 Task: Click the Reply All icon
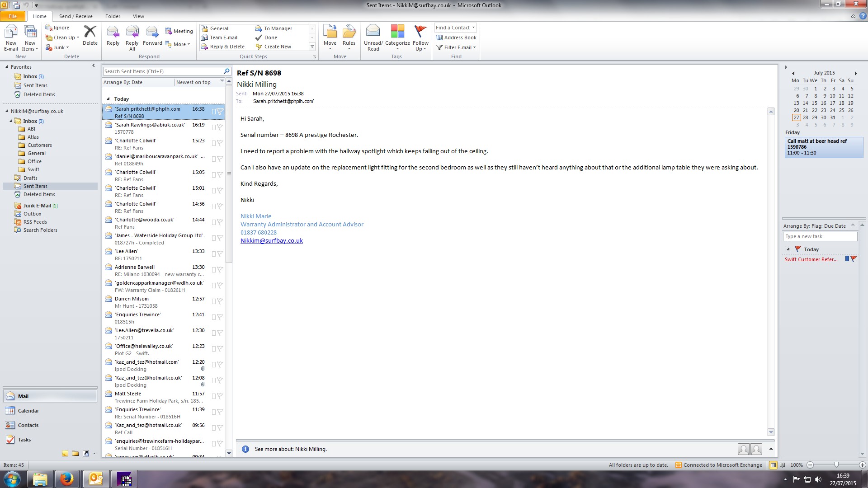[x=132, y=33]
